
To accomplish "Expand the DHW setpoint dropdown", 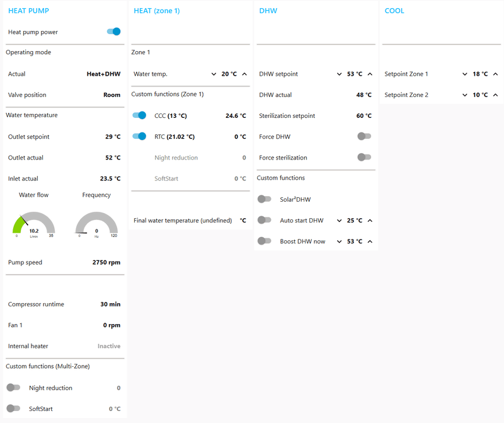I will point(340,74).
